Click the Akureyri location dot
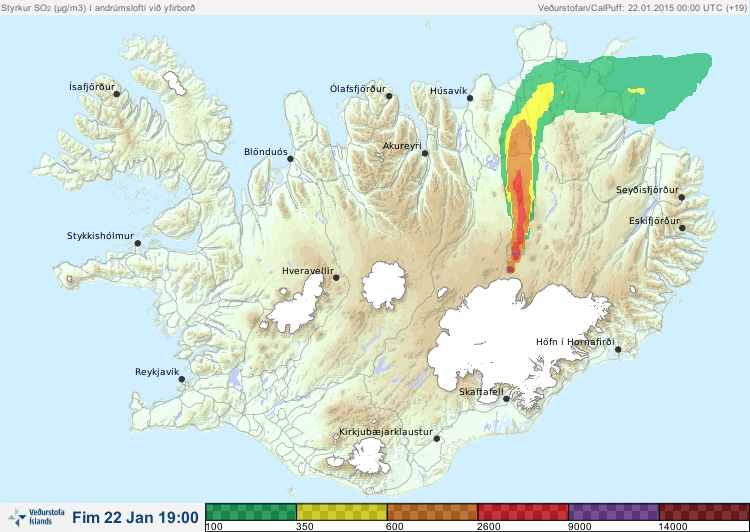 (425, 154)
